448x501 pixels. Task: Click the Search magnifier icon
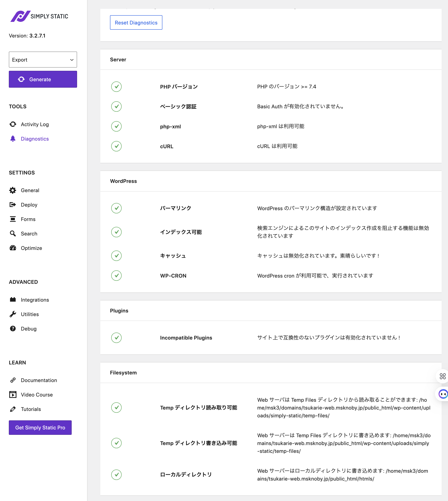[13, 233]
